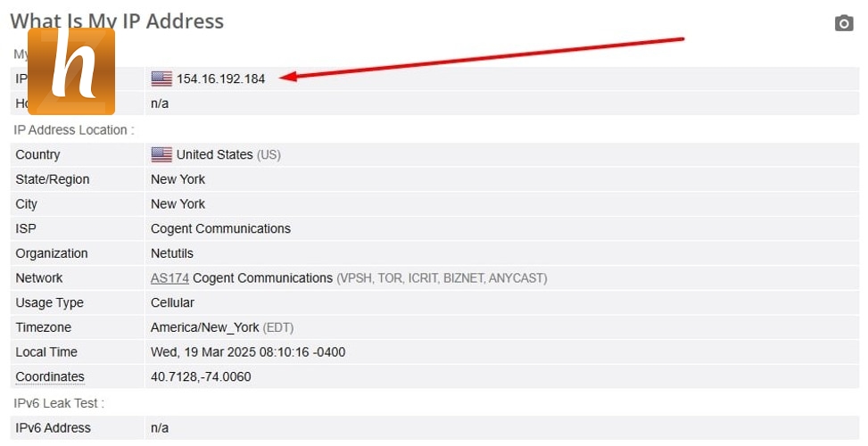Click the "What Is My IP Address" heading

(117, 21)
